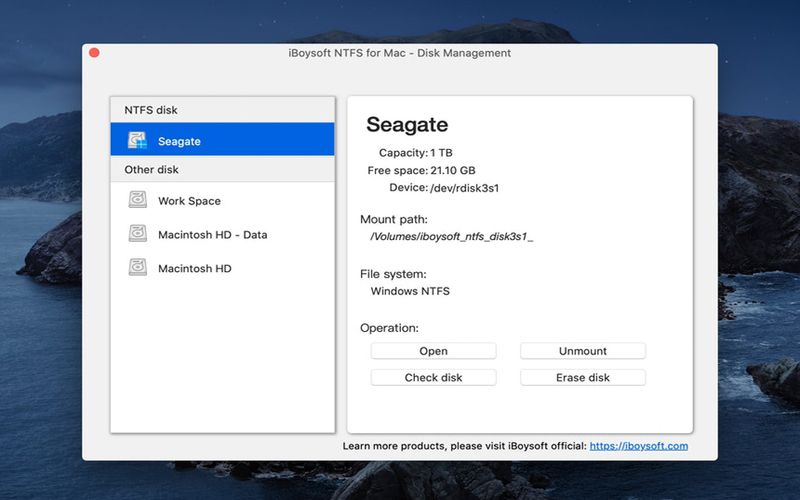The width and height of the screenshot is (800, 500).
Task: Click mount path /Volumes/iboysoft_ntfs_disk3s1_
Action: 452,236
